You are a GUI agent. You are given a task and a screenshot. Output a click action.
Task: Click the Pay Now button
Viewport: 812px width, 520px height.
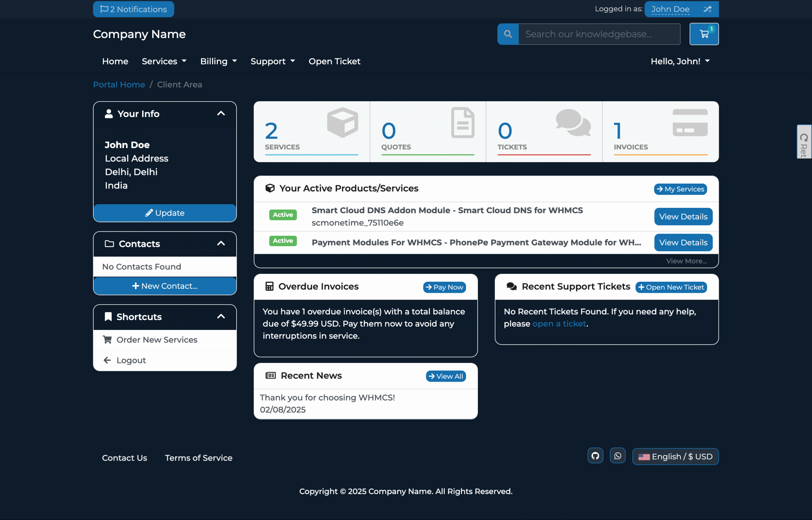444,287
